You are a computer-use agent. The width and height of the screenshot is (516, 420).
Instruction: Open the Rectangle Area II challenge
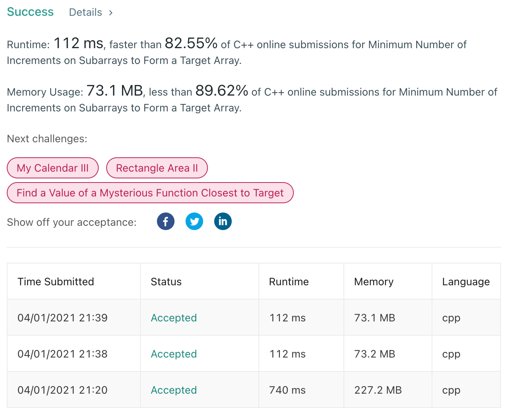(157, 168)
